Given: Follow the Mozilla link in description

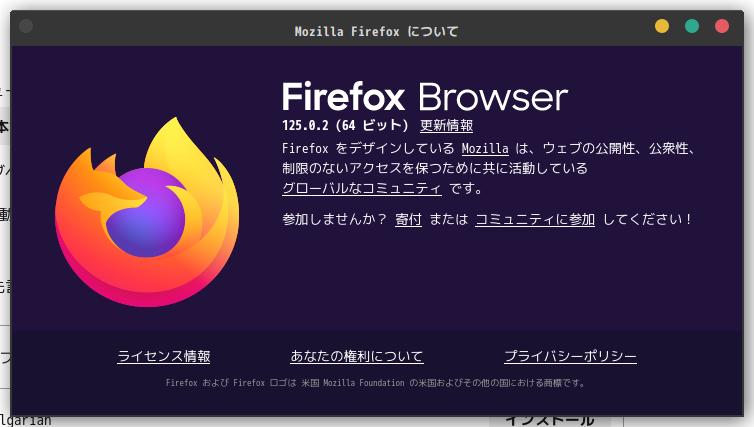Looking at the screenshot, I should coord(485,149).
